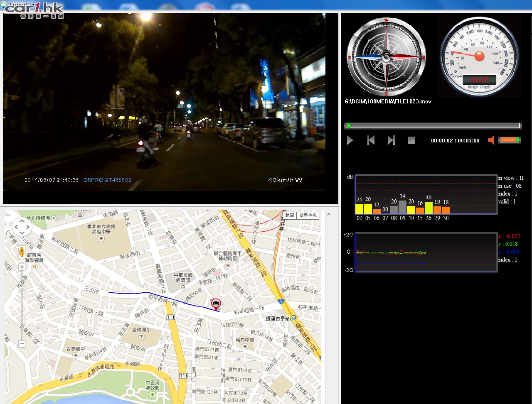This screenshot has width=532, height=404.
Task: Switch to 衛星檢視 satellite view
Action: click(308, 215)
